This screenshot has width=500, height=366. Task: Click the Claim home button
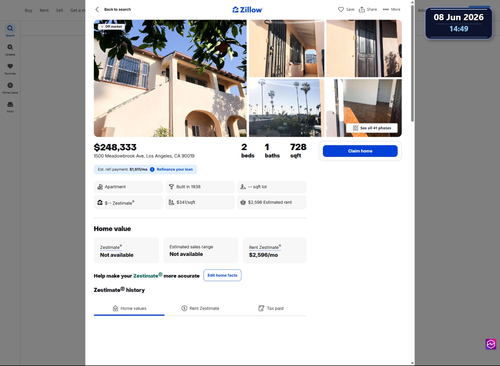tap(360, 151)
